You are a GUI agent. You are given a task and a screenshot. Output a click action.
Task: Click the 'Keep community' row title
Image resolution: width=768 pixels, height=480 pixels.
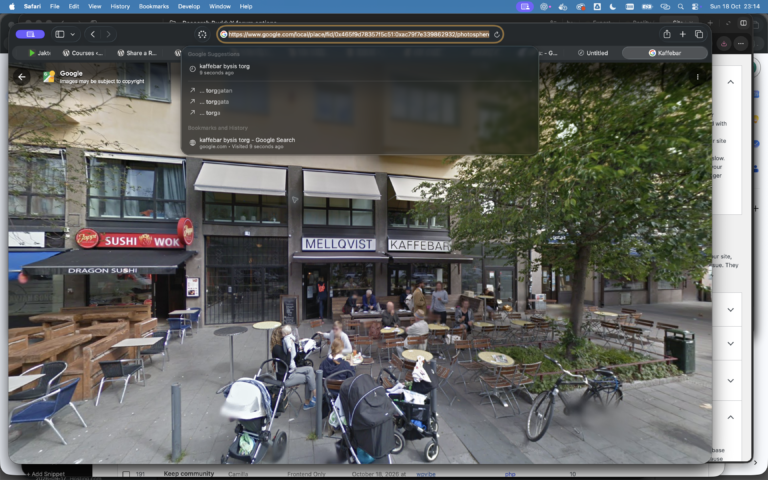[x=189, y=474]
